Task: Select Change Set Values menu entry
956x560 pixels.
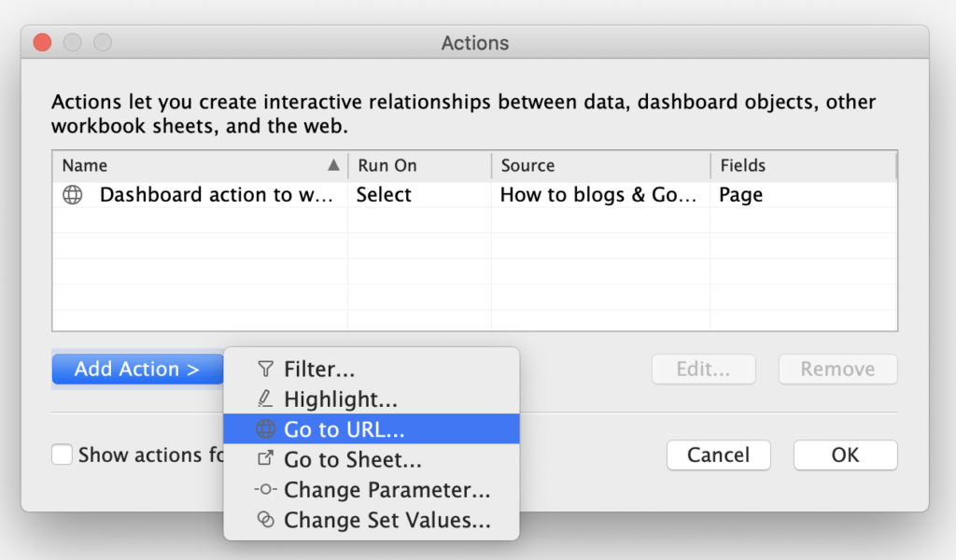Action: coord(387,520)
